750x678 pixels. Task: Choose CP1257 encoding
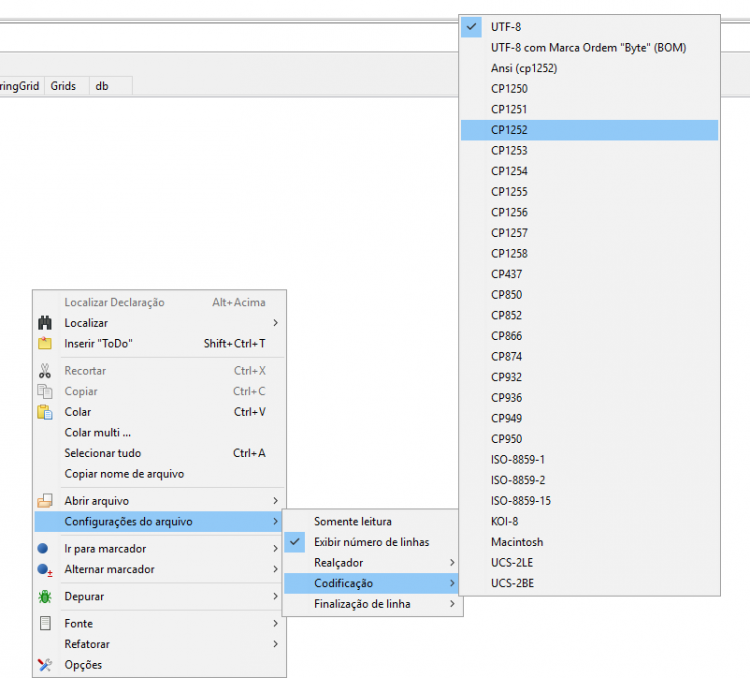click(589, 233)
